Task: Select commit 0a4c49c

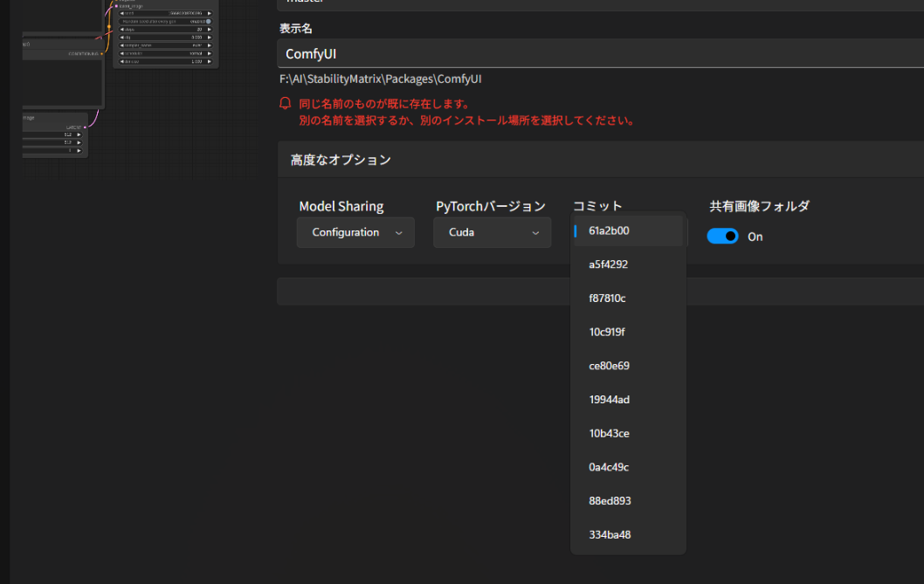Action: [628, 467]
